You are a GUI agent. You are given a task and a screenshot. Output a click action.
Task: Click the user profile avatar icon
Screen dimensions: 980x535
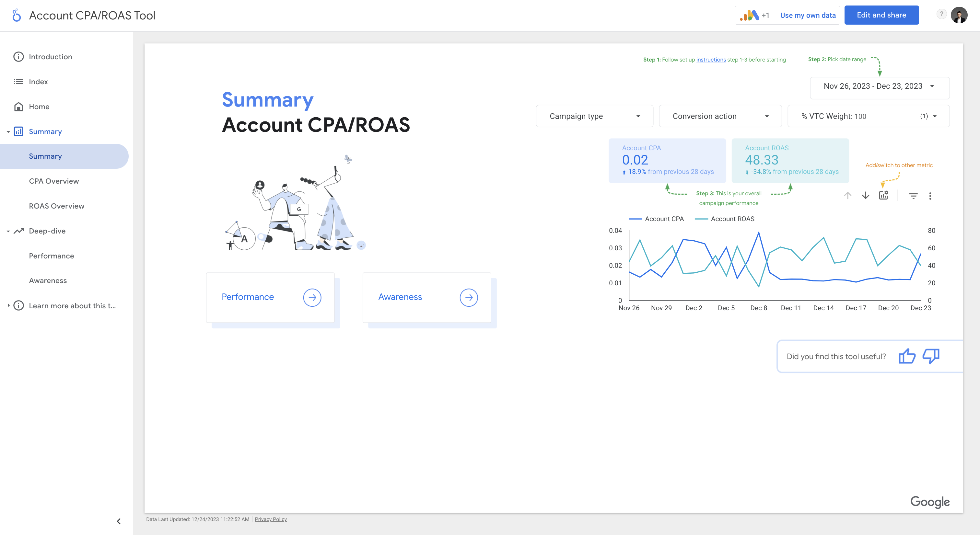pyautogui.click(x=959, y=15)
